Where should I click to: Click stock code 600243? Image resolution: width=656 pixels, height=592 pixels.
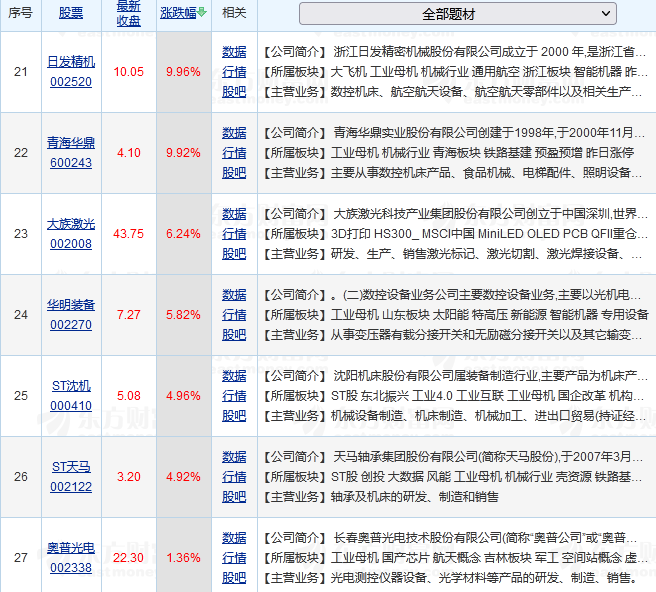point(71,163)
